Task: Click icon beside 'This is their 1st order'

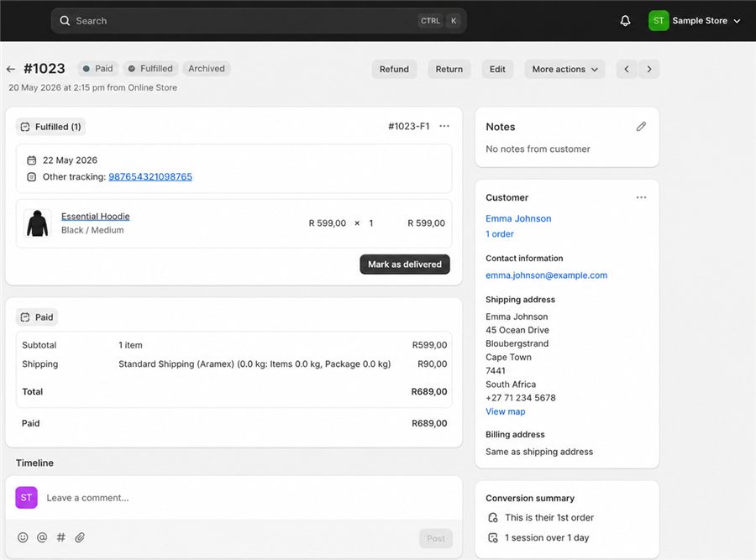Action: [x=493, y=517]
